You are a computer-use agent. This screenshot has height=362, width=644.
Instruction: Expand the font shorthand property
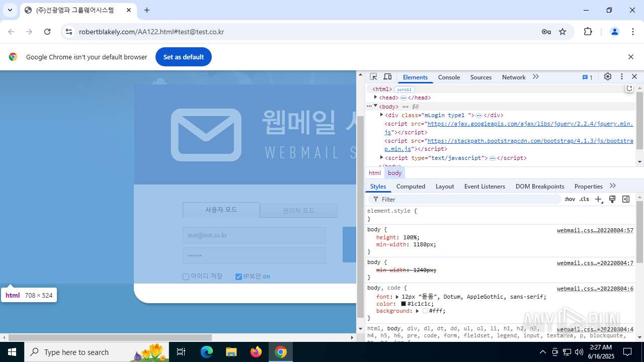coord(397,297)
